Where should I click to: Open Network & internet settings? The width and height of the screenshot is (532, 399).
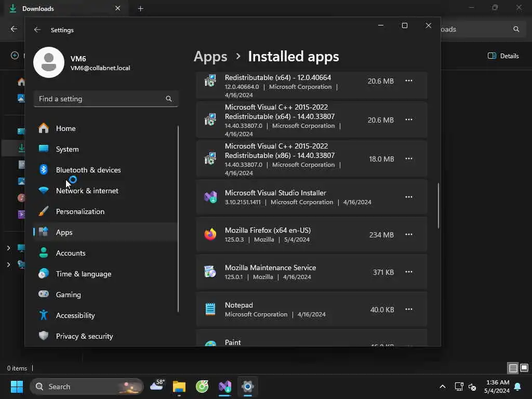click(105, 191)
